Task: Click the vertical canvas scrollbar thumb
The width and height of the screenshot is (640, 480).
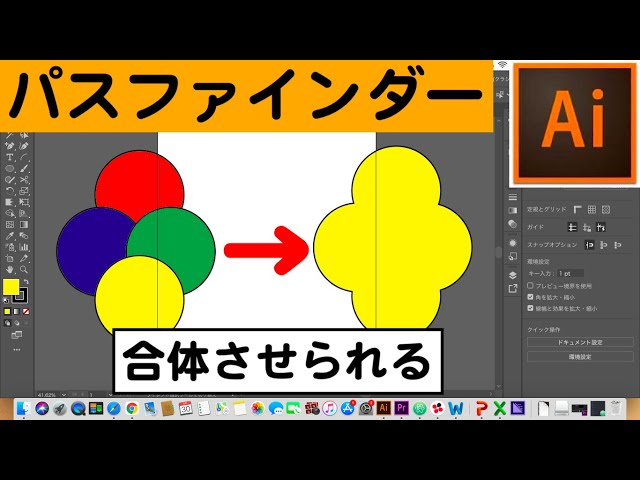Action: [x=498, y=252]
